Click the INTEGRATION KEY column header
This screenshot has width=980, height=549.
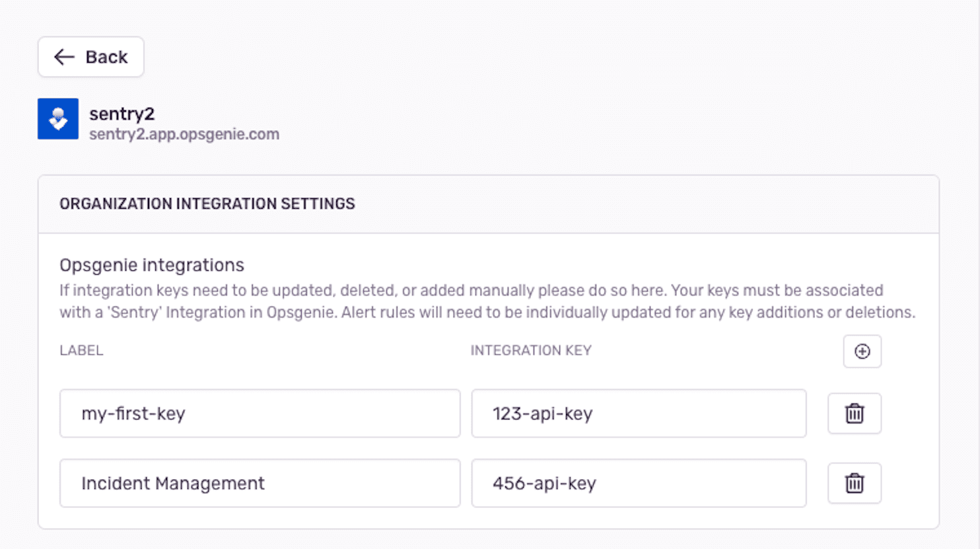pyautogui.click(x=530, y=350)
